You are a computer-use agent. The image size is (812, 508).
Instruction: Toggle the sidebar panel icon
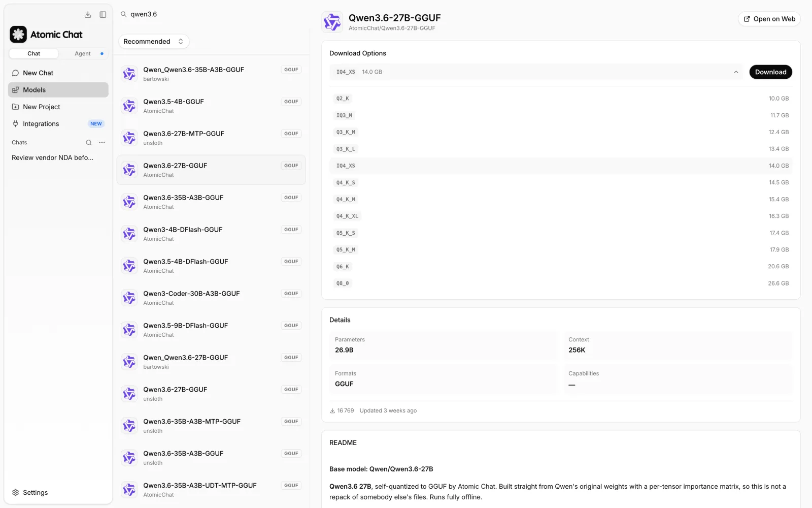point(103,15)
